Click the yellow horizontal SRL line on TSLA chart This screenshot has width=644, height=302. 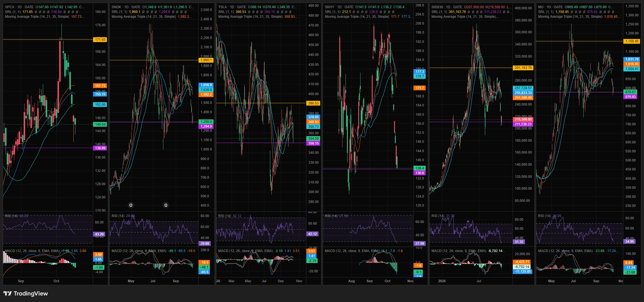(x=261, y=103)
